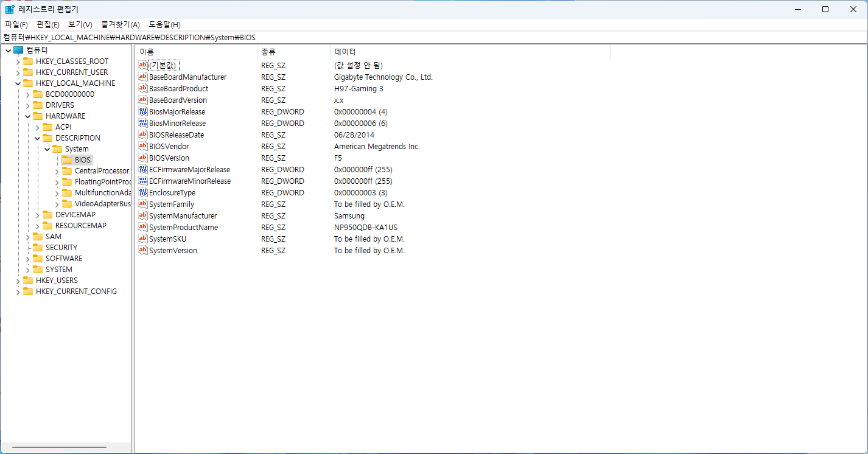Expand the HKEY_CLASSES_ROOT node

coord(18,61)
